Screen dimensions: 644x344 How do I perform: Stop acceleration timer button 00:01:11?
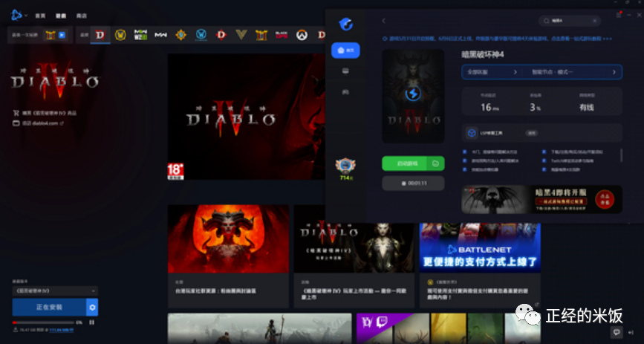(x=413, y=184)
